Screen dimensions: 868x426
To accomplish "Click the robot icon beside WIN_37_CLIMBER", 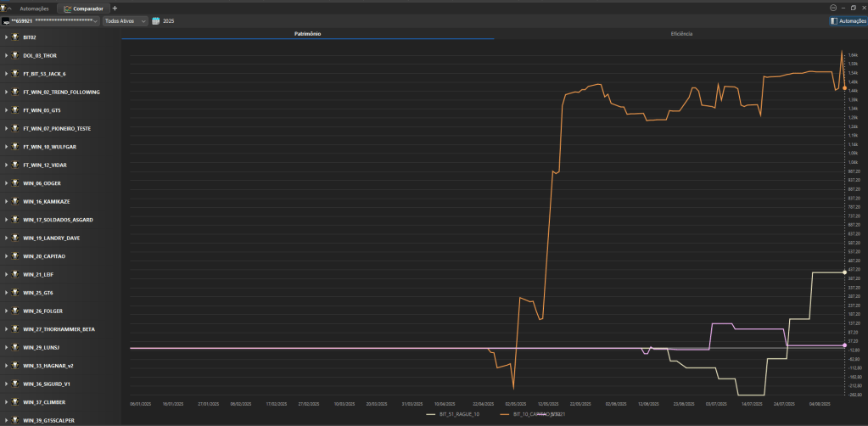I will 14,402.
